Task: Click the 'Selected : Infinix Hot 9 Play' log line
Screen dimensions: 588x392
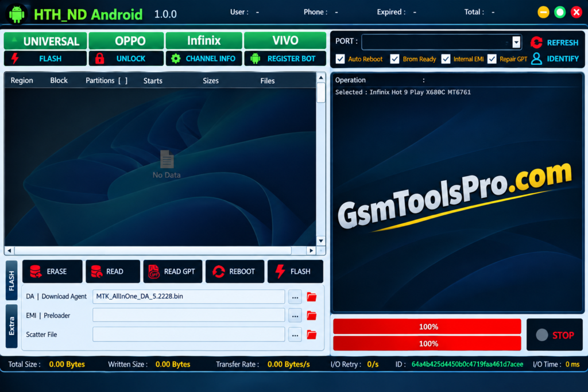Action: (403, 92)
